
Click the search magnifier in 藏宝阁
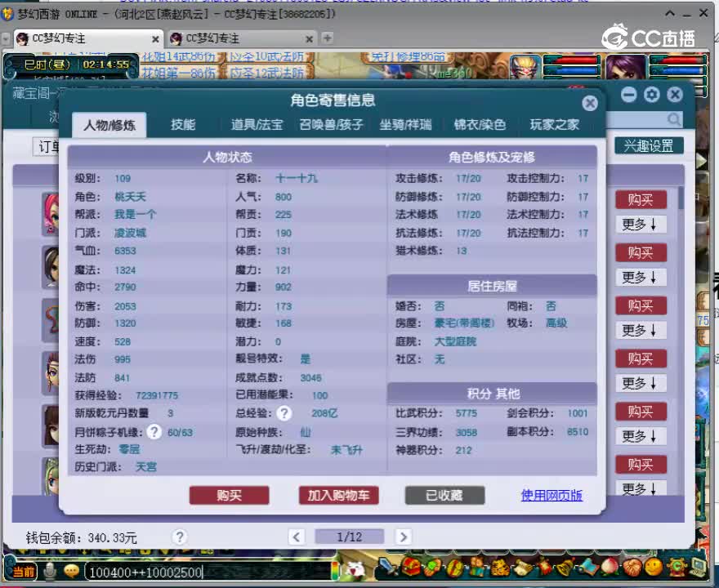coord(673,120)
